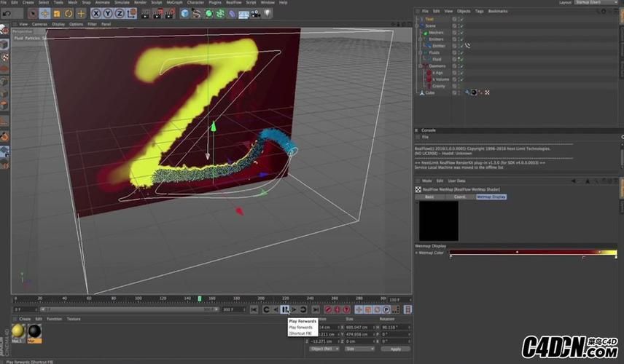
Task: Open the Simulate menu
Action: click(x=122, y=2)
